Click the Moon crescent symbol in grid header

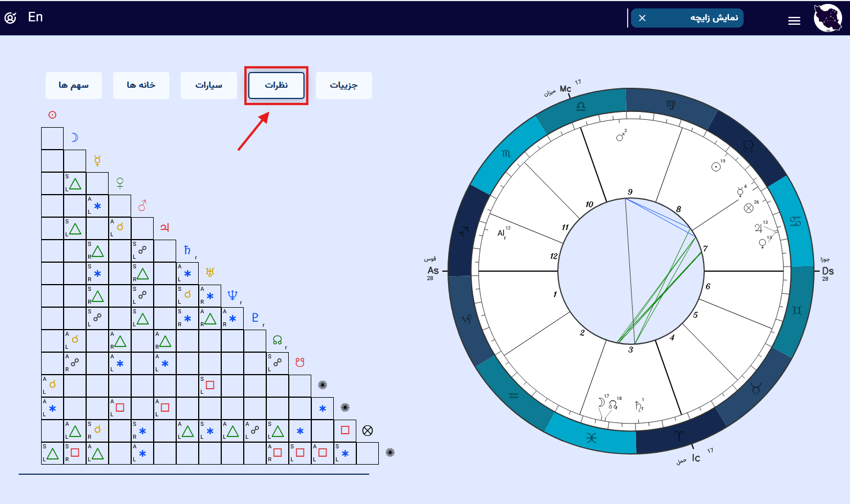pos(74,137)
